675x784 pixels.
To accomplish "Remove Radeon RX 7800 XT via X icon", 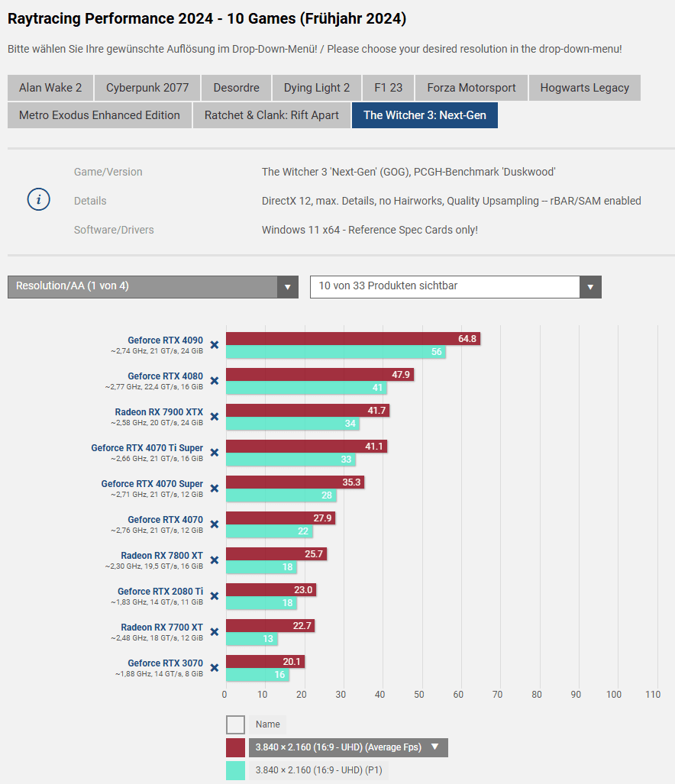I will [x=215, y=560].
